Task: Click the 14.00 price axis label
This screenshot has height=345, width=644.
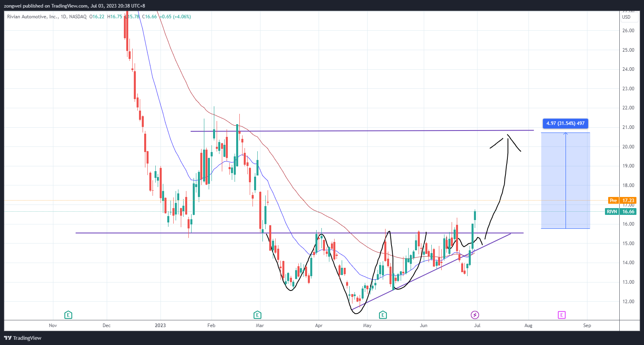Action: point(628,263)
